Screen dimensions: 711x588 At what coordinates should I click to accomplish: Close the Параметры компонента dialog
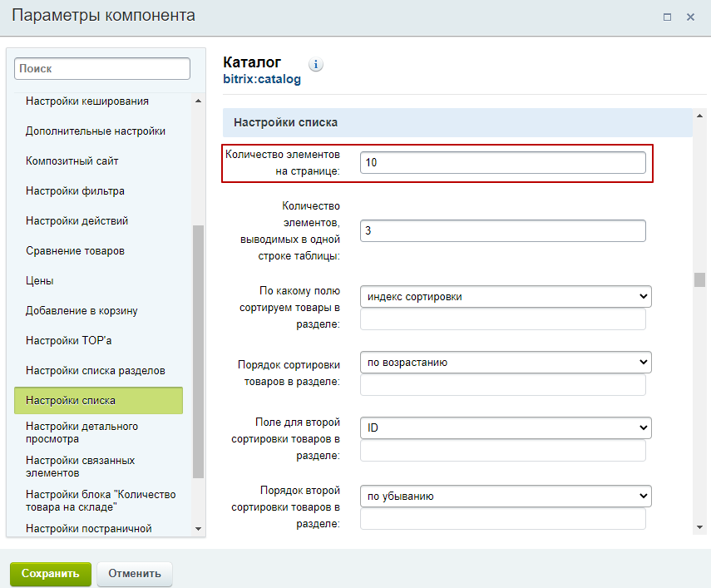tap(690, 17)
